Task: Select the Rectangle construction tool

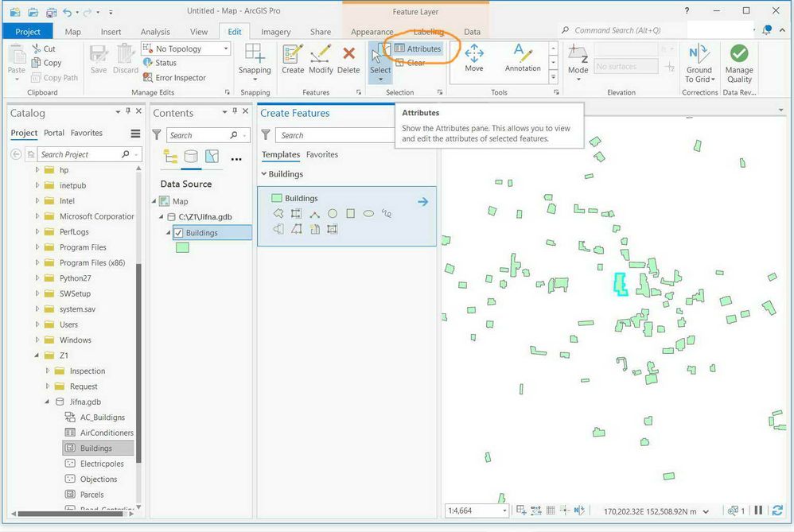Action: [350, 214]
